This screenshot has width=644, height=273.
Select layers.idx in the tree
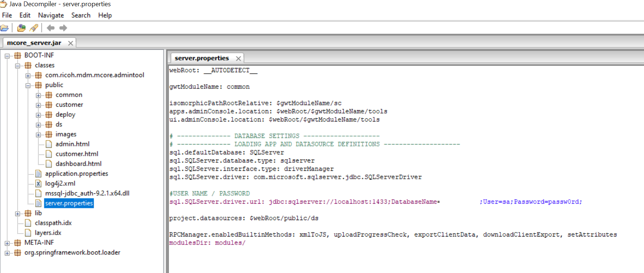(48, 233)
